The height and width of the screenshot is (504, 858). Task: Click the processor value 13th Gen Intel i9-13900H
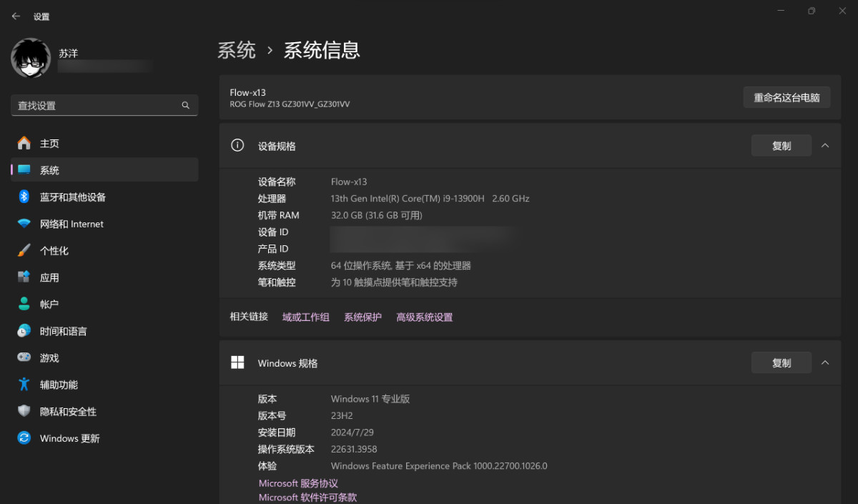[x=430, y=199]
